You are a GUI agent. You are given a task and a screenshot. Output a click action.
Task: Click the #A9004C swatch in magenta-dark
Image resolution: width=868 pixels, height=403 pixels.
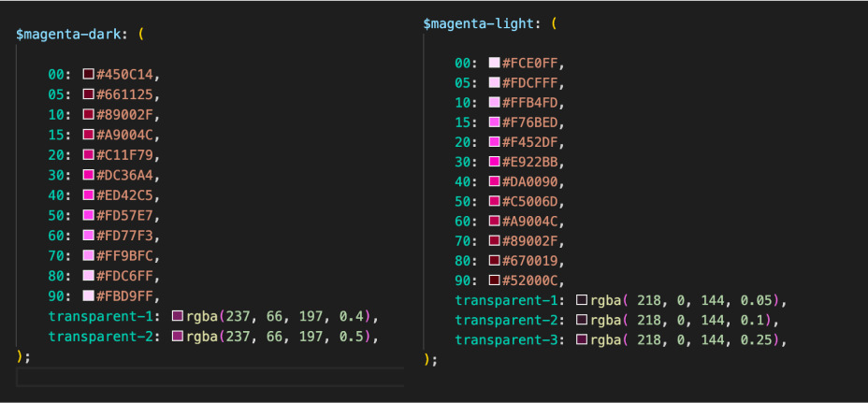click(89, 135)
